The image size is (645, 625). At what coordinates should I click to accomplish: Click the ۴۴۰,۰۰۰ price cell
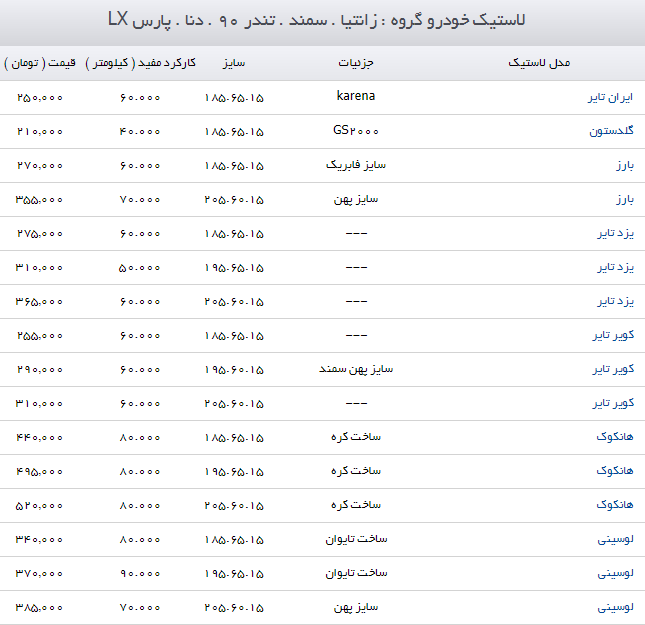39,438
